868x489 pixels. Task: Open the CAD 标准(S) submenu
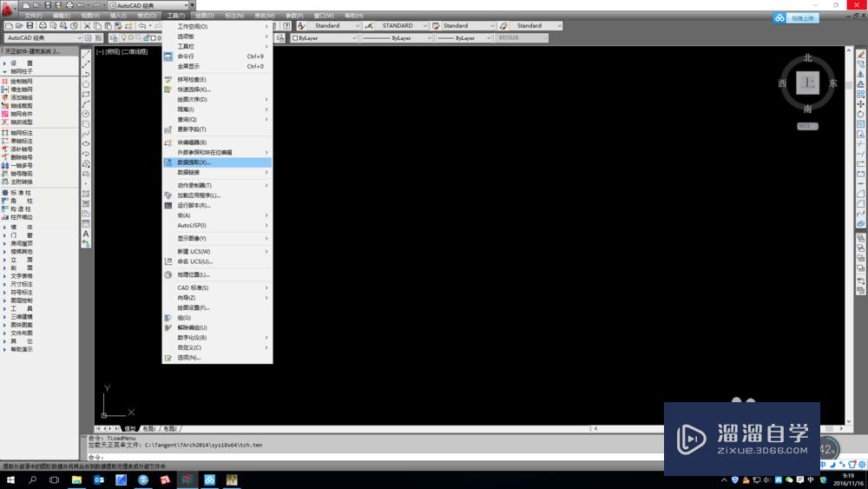(x=217, y=287)
